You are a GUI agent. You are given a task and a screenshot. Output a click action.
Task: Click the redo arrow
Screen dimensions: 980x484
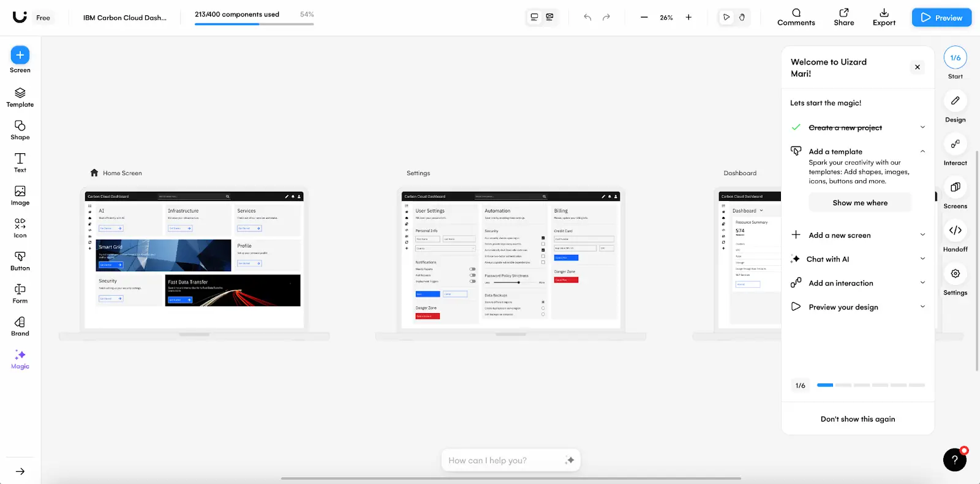pyautogui.click(x=606, y=17)
